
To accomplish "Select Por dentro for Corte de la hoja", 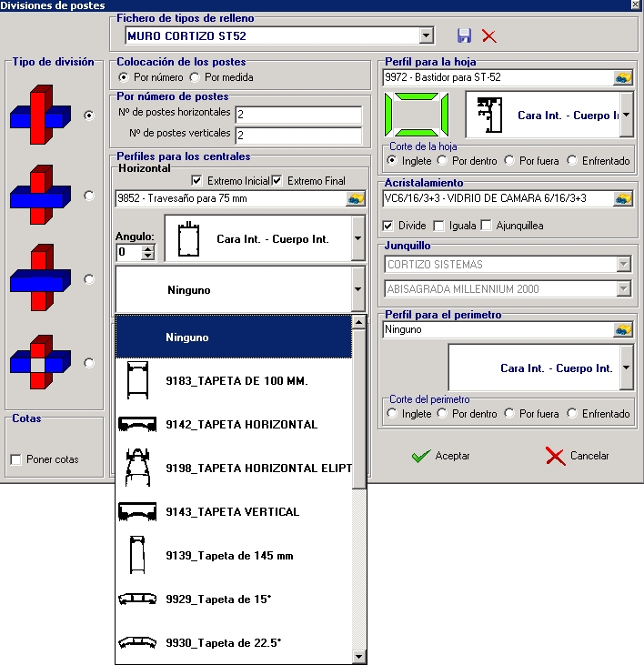I will tap(442, 160).
